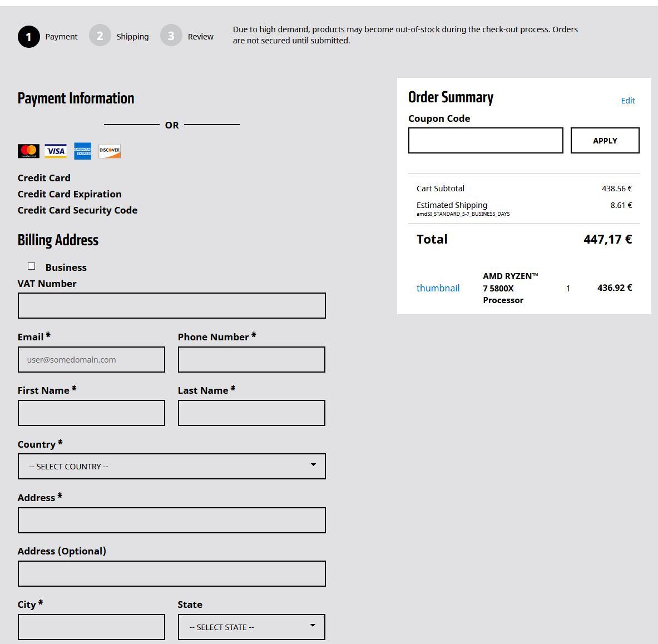Click the Discover card icon
Screen dimensions: 658x644
110,151
